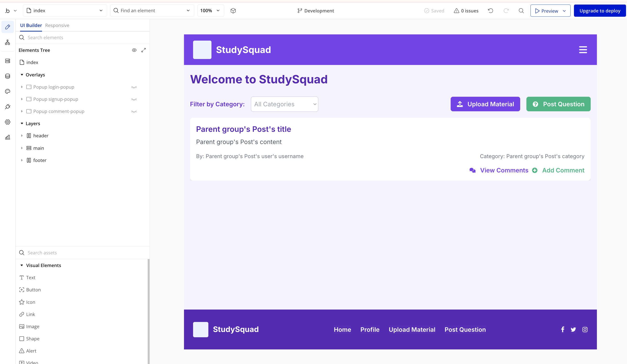Expand the header layer in tree
The width and height of the screenshot is (627, 364).
click(x=22, y=136)
